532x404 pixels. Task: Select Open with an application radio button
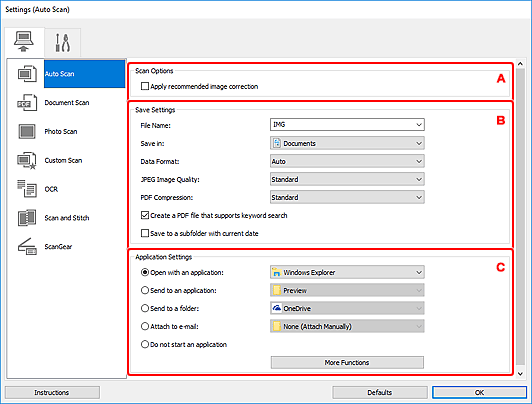click(x=145, y=272)
